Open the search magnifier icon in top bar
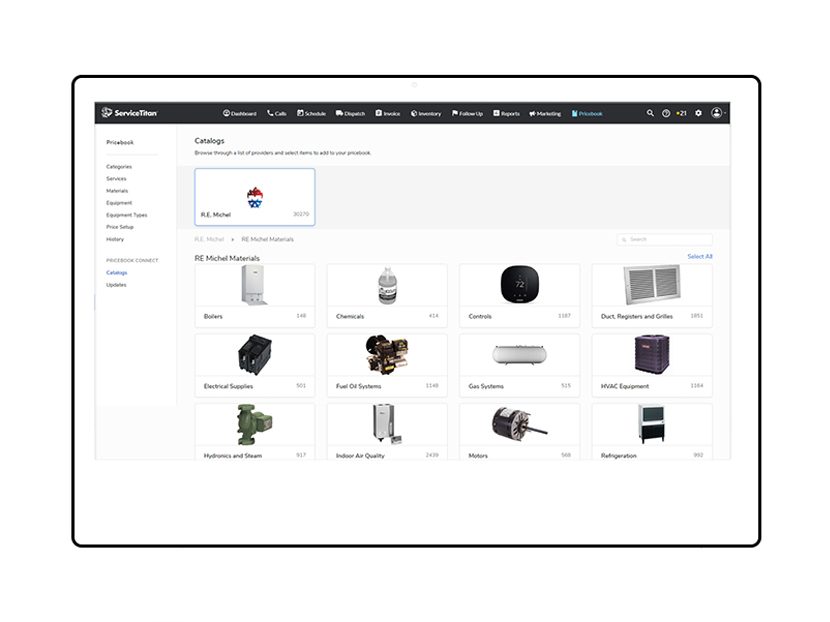830x622 pixels. [650, 113]
